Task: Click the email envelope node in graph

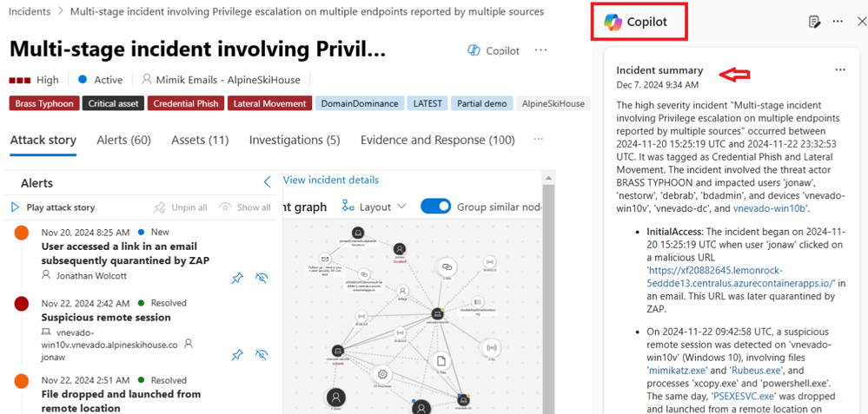Action: (x=325, y=259)
